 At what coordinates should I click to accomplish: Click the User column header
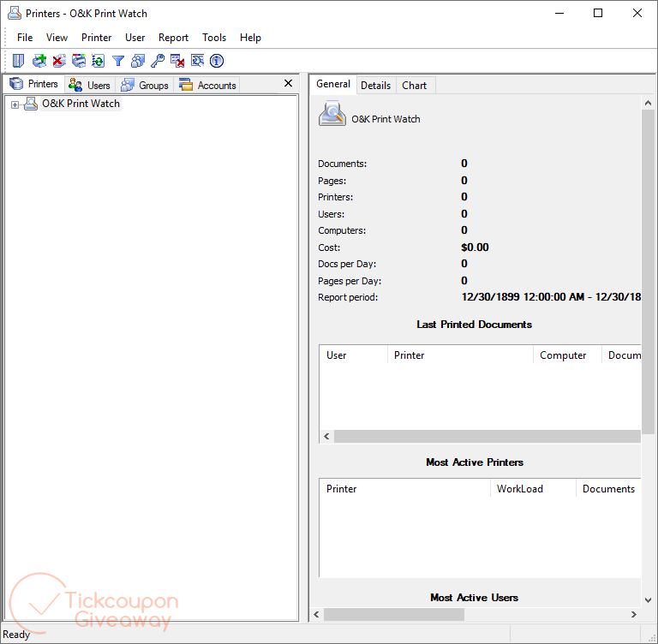point(353,355)
